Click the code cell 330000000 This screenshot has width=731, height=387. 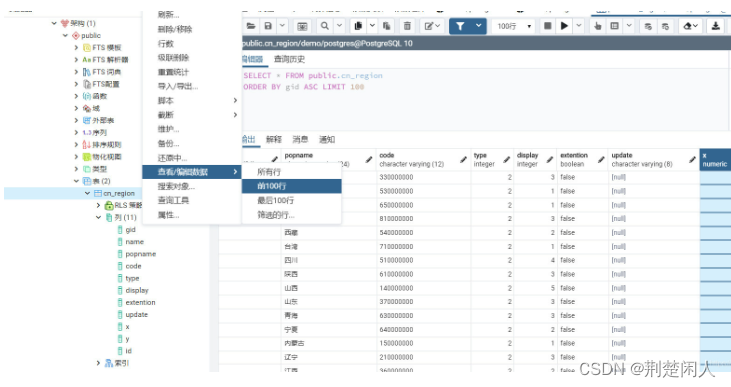[423, 177]
